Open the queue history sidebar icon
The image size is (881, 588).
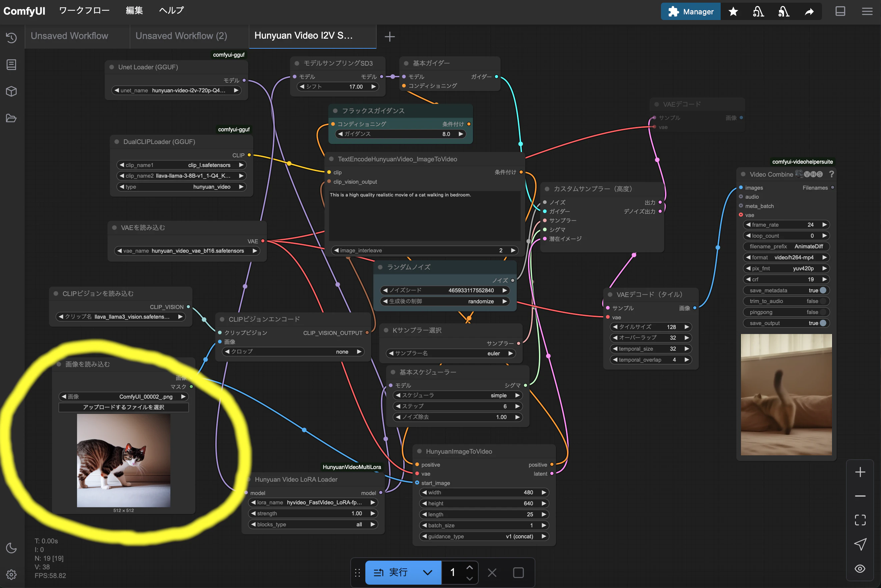click(11, 37)
